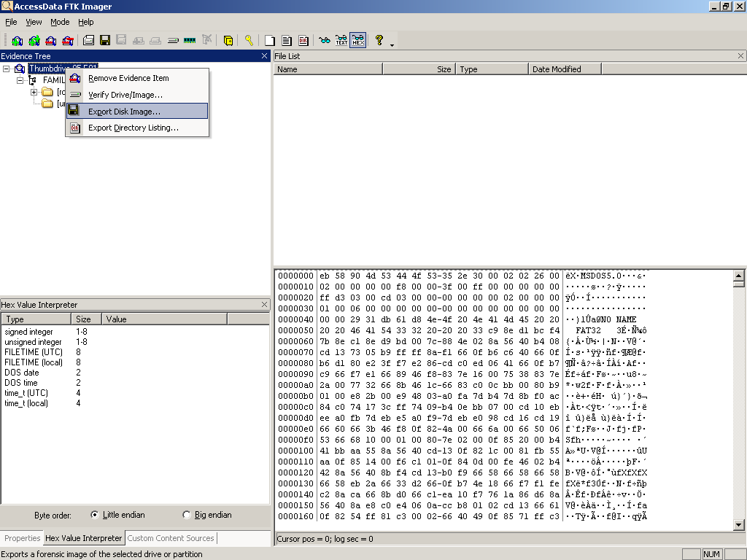This screenshot has height=560, width=747.
Task: Open the Help menu
Action: (x=86, y=22)
